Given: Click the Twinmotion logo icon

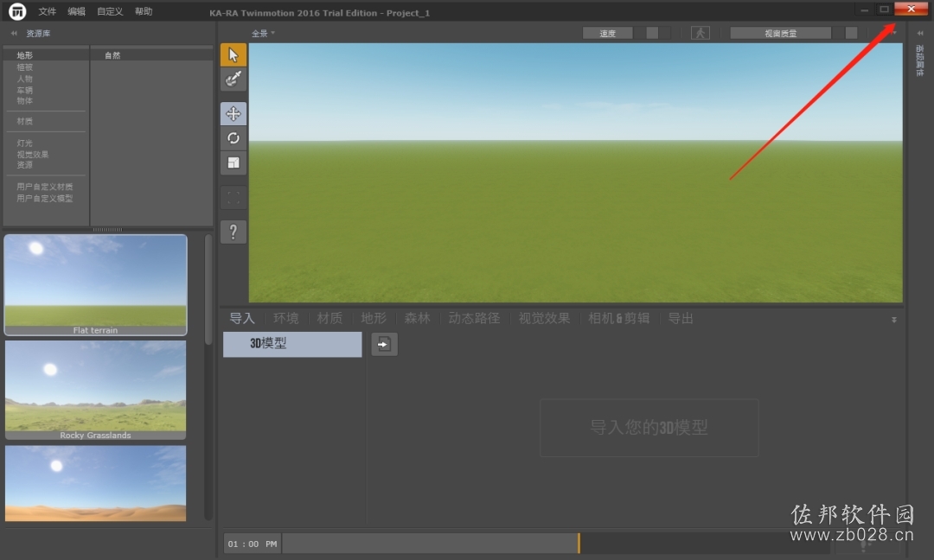Looking at the screenshot, I should [17, 10].
